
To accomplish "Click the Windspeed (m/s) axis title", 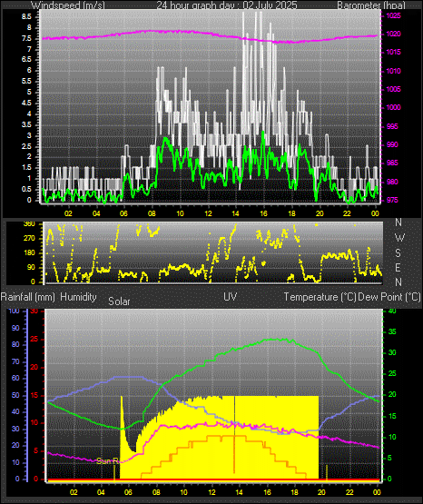I will pyautogui.click(x=68, y=5).
